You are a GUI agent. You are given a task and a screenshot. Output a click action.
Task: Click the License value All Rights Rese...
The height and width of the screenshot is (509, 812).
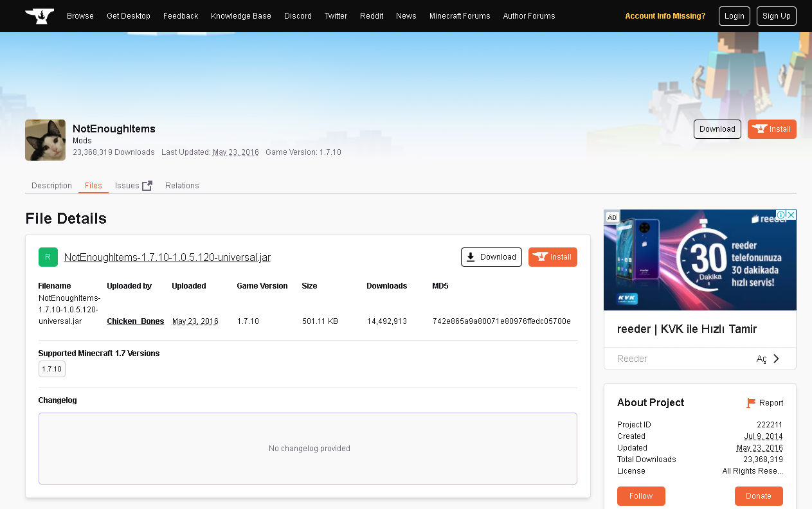[x=752, y=471]
